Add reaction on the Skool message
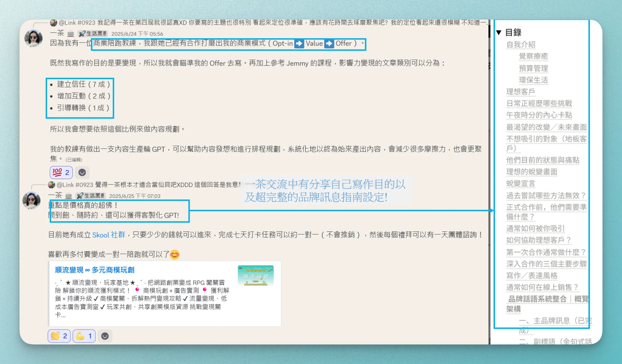Image resolution: width=622 pixels, height=364 pixels. 105,336
